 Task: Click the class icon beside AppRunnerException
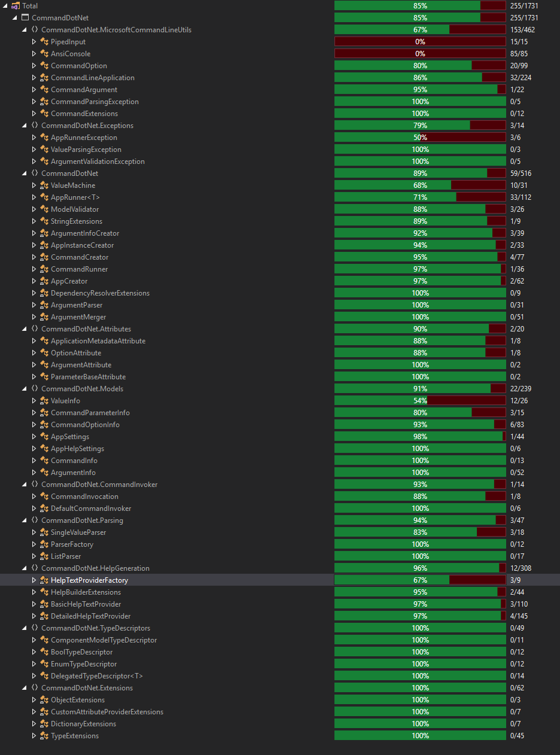click(44, 137)
